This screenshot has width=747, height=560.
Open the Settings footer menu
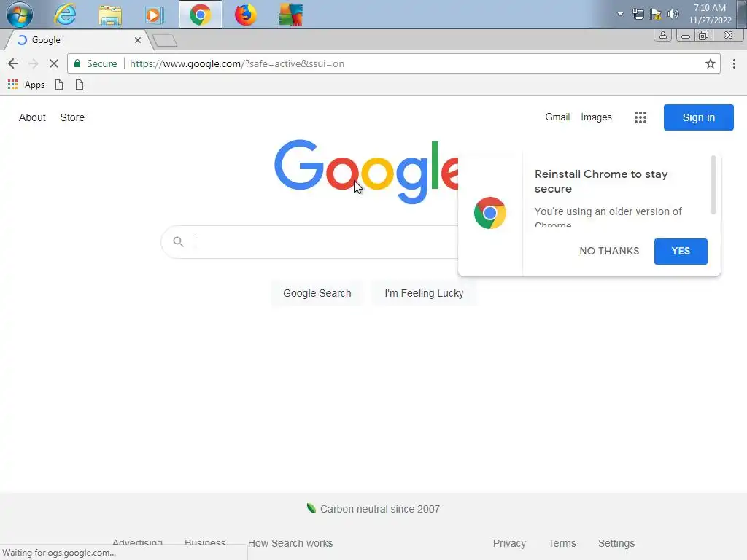click(616, 543)
